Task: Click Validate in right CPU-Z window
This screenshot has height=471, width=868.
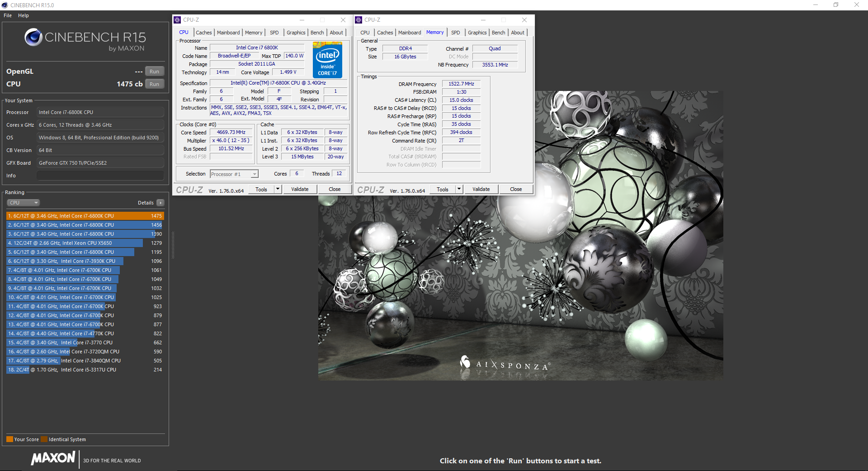Action: click(x=481, y=189)
